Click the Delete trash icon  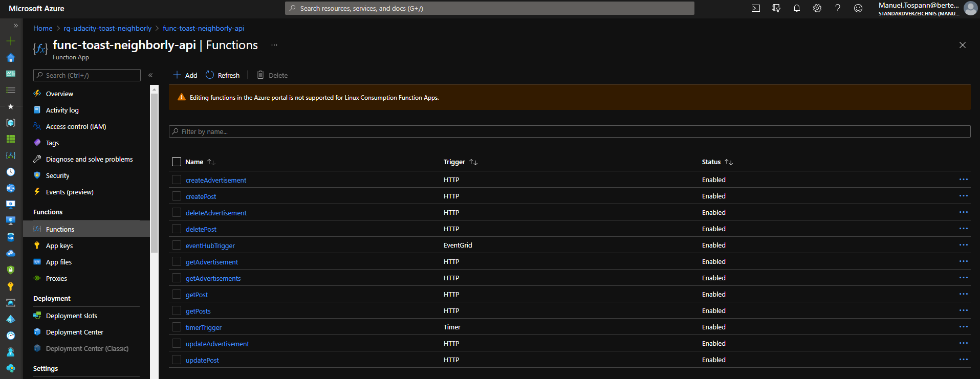click(260, 75)
